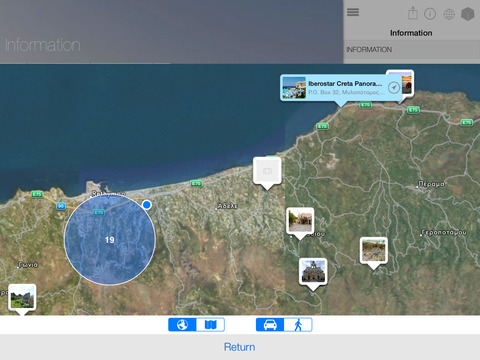Select the 3D cube icon
The height and width of the screenshot is (360, 480).
pos(468,14)
